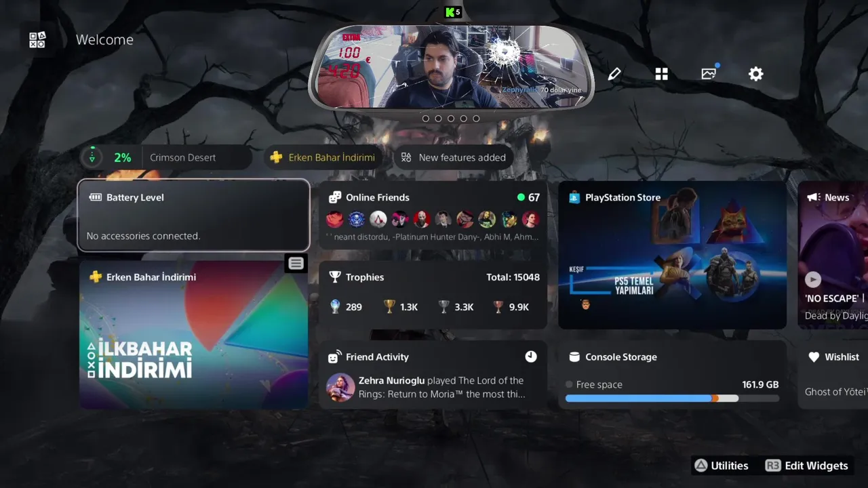Image resolution: width=868 pixels, height=488 pixels.
Task: Open the Ghost of Yōtei wishlist entry
Action: [x=836, y=392]
